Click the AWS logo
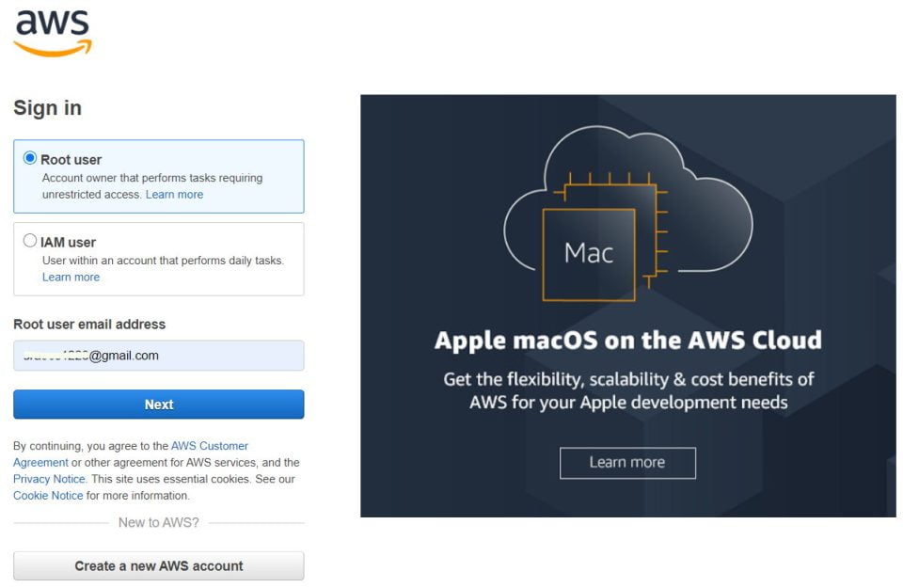 [x=53, y=33]
